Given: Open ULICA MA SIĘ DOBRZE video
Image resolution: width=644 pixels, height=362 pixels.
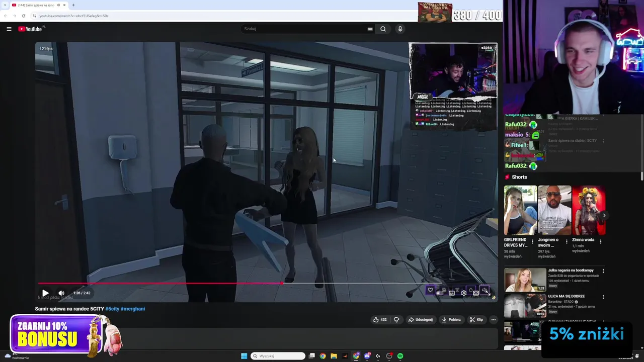Looking at the screenshot, I should tap(525, 306).
